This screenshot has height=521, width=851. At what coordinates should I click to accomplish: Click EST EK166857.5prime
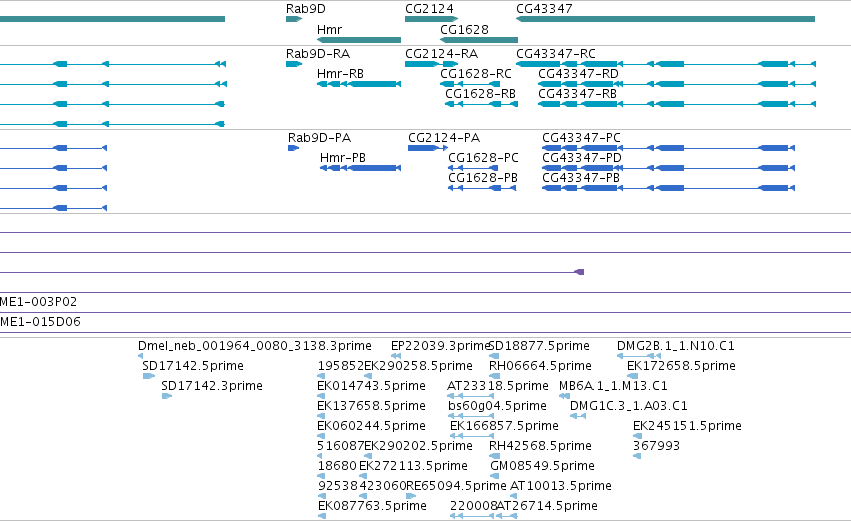pyautogui.click(x=504, y=426)
